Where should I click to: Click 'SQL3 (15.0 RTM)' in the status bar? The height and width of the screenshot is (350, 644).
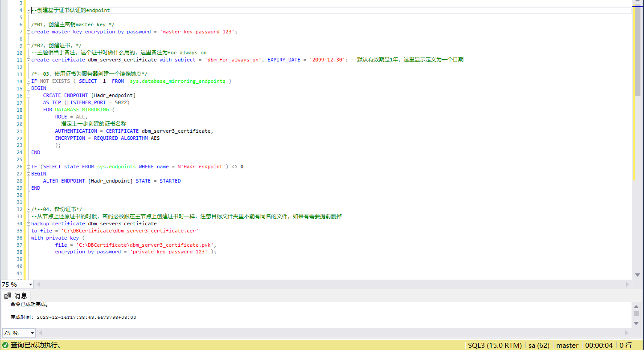(x=495, y=345)
